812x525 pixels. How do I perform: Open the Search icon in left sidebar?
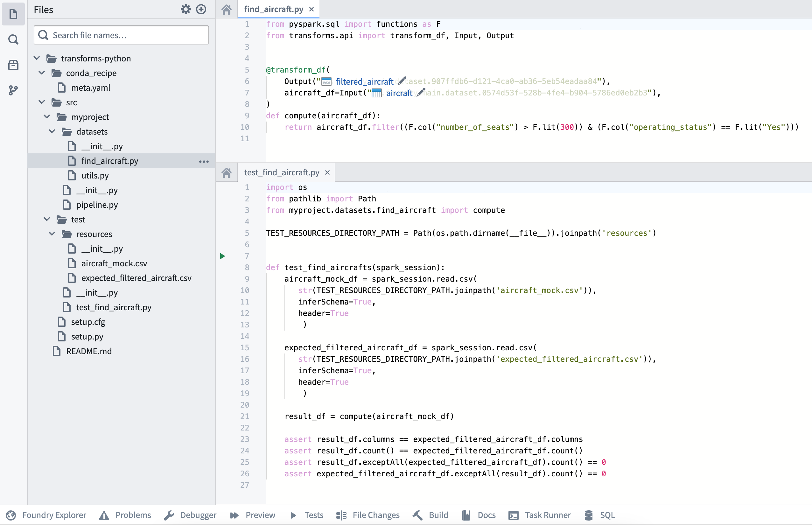tap(13, 39)
